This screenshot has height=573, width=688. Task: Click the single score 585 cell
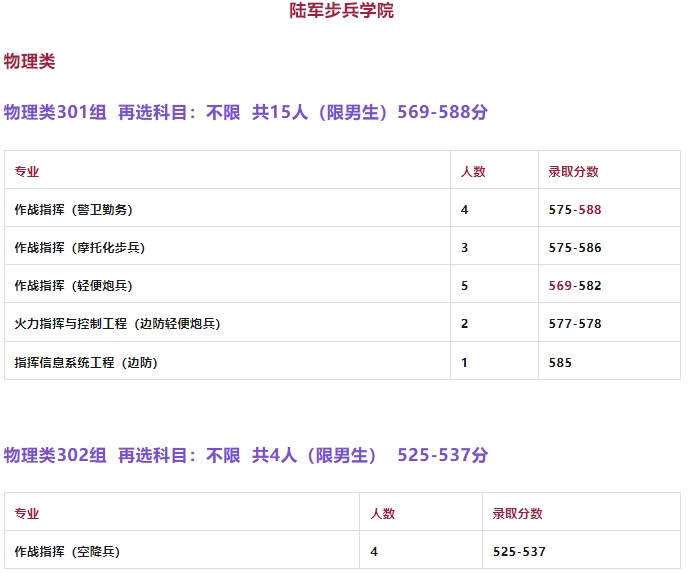[561, 363]
